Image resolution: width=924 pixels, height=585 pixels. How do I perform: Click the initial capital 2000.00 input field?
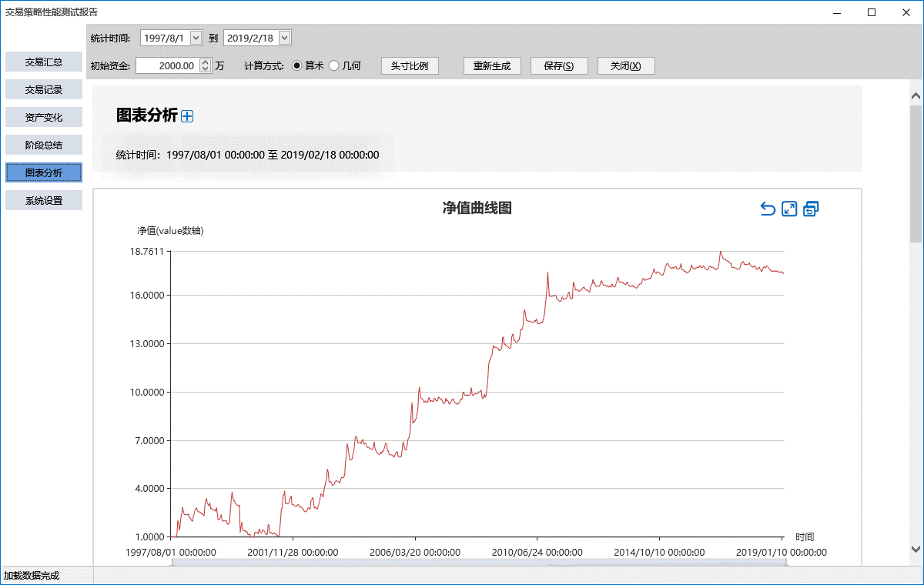click(167, 66)
